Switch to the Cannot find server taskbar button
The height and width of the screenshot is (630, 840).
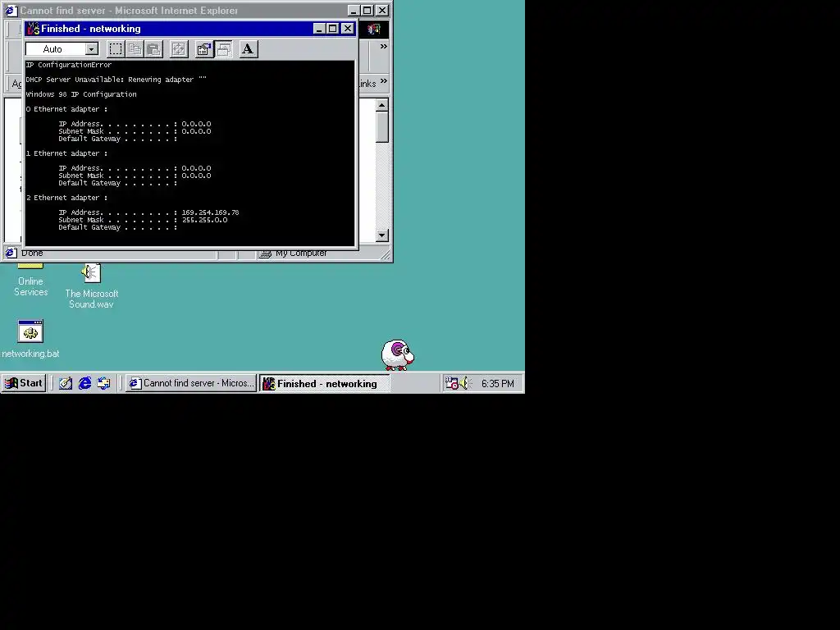coord(191,383)
